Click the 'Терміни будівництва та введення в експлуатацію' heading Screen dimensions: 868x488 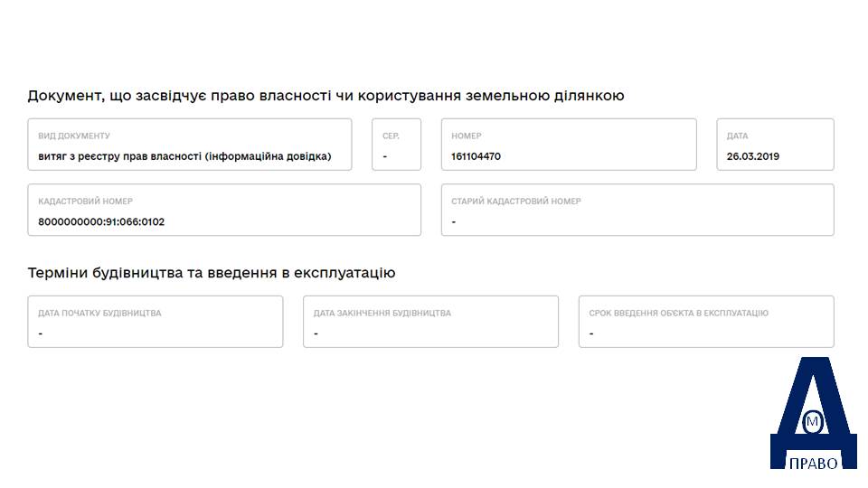pos(212,273)
